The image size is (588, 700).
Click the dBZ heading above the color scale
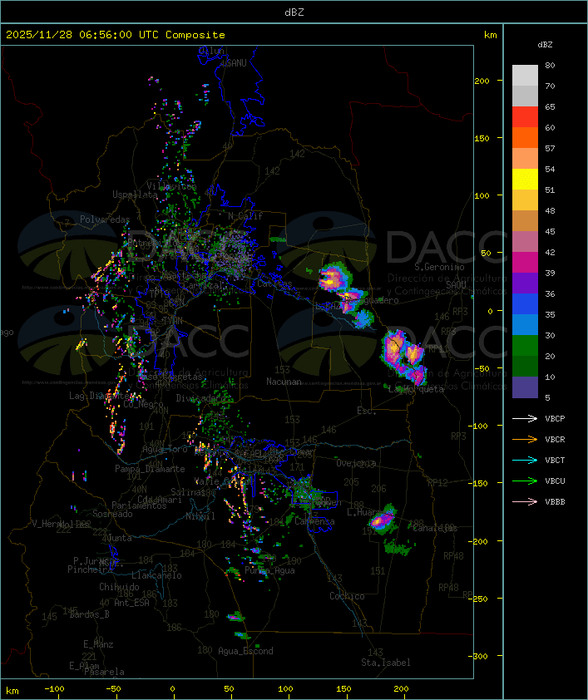point(545,45)
